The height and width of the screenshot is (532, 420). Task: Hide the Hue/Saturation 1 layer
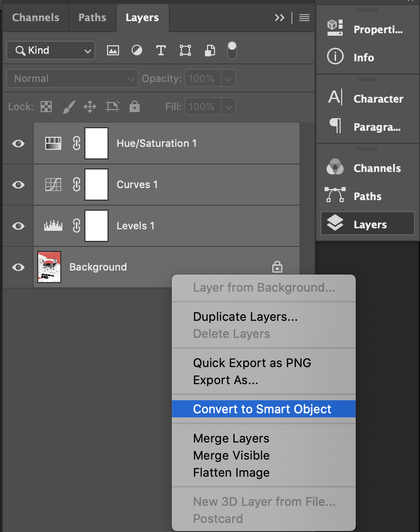tap(18, 143)
